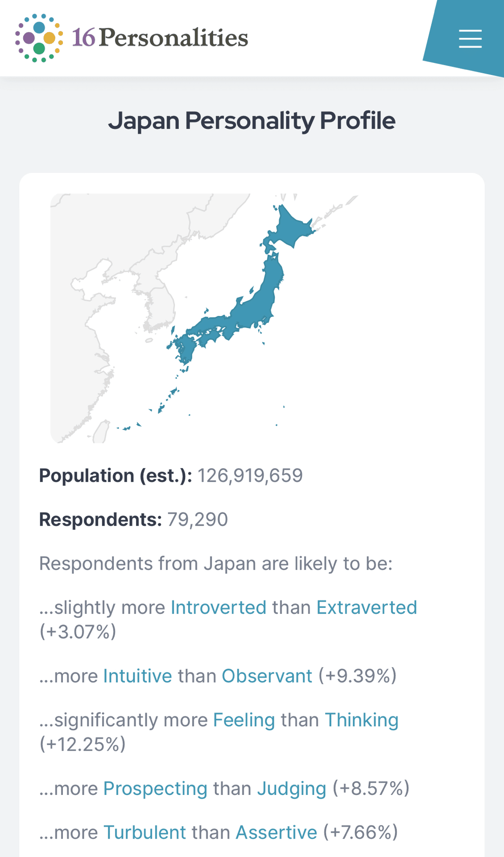Click the Japan Personality Profile heading
The width and height of the screenshot is (504, 857).
tap(252, 121)
